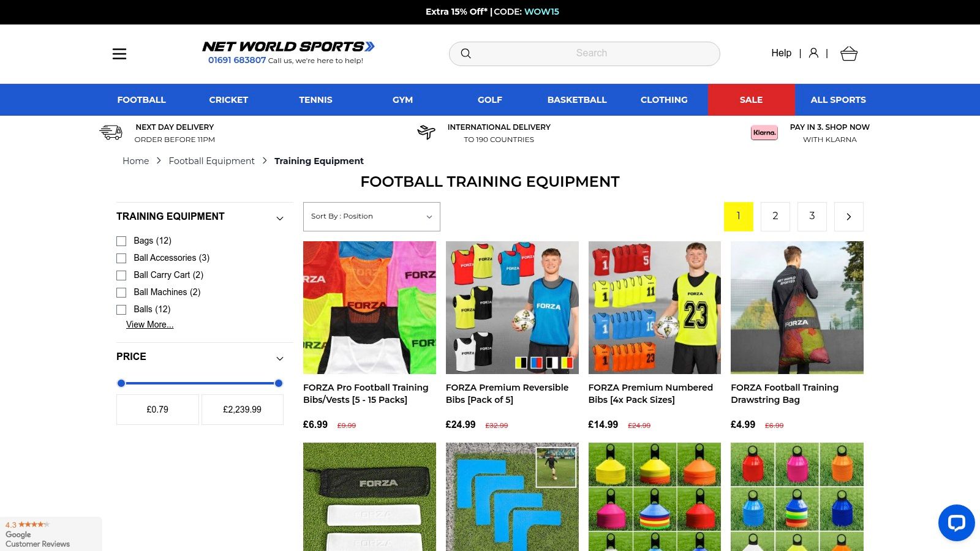Open the hamburger menu icon
Image resolution: width=980 pixels, height=551 pixels.
click(119, 54)
